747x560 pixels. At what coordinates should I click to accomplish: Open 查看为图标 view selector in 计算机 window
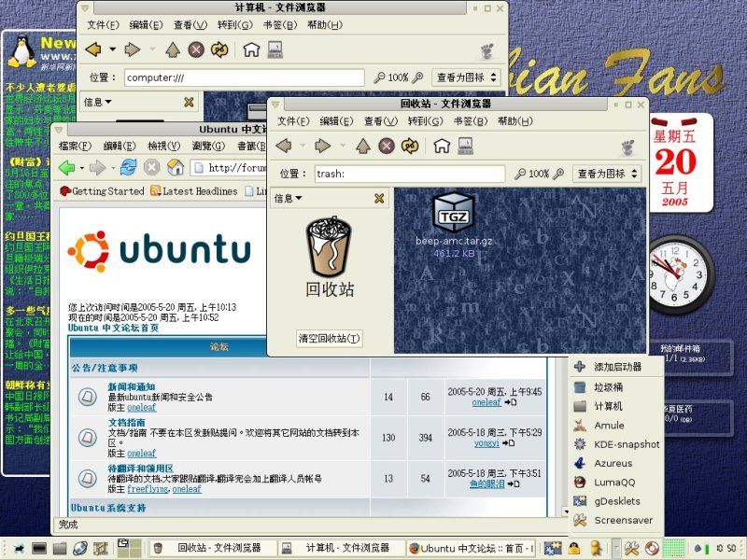pos(468,77)
